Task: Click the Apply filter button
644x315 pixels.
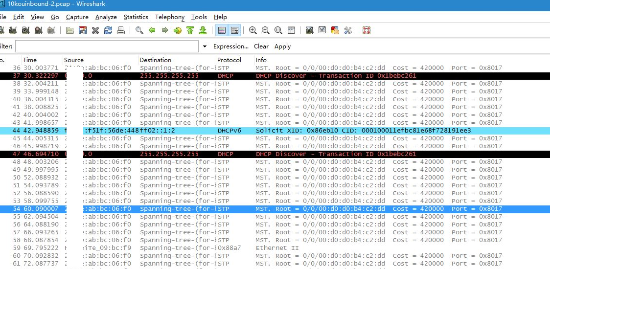Action: 282,46
